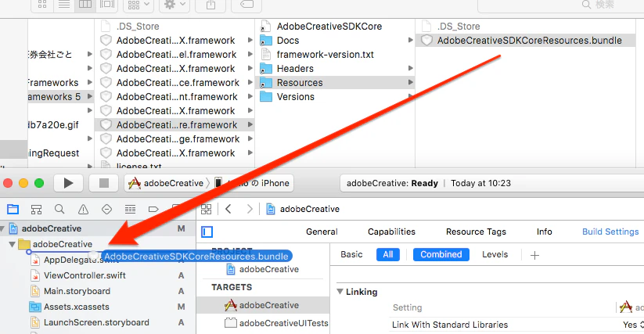The image size is (644, 334).
Task: Open the General tab
Action: [x=322, y=232]
